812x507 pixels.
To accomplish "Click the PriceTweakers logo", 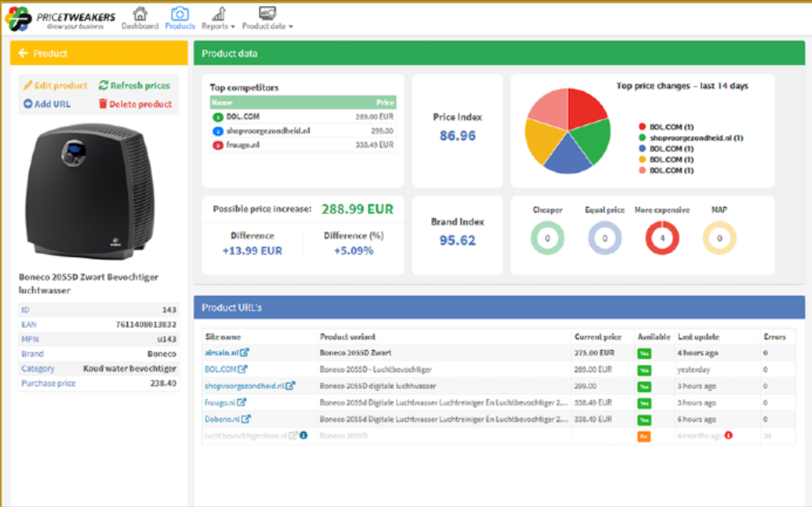I will coord(60,19).
